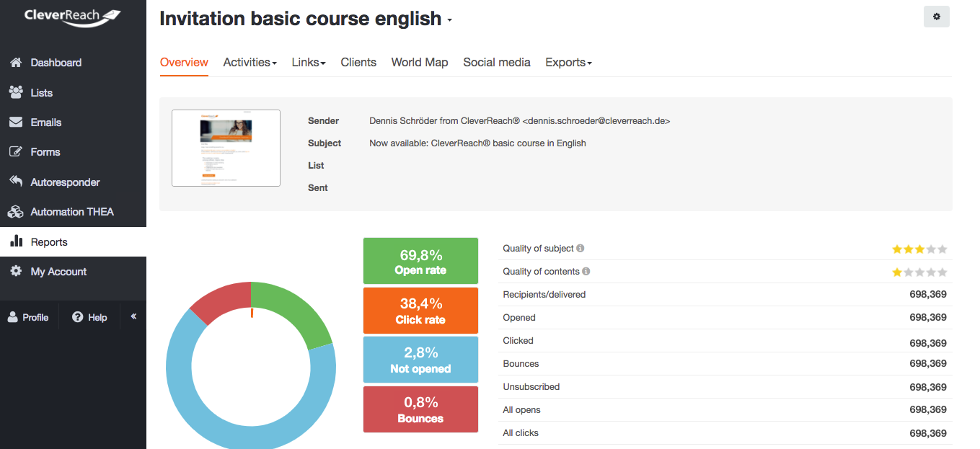Image resolution: width=980 pixels, height=449 pixels.
Task: Click the Bounces row label in table
Action: (521, 363)
